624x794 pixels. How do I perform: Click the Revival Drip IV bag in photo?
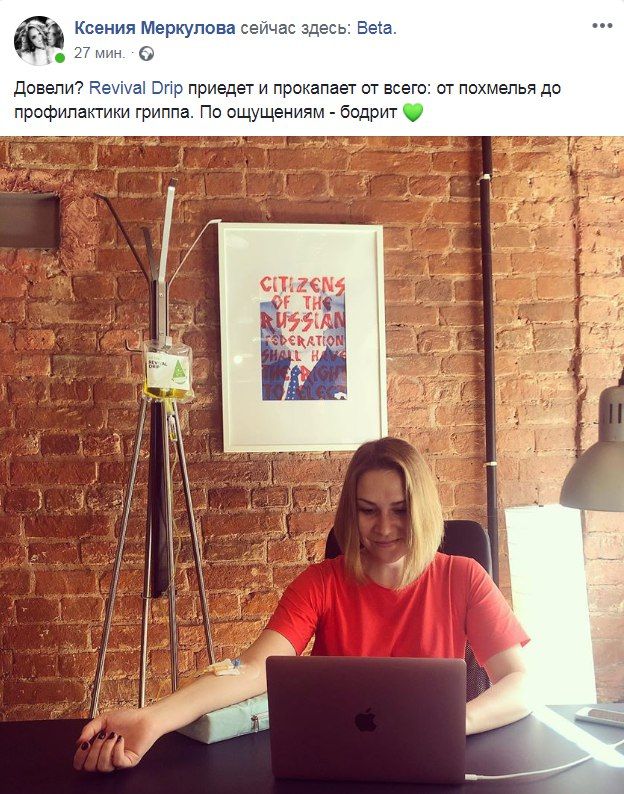pos(167,371)
